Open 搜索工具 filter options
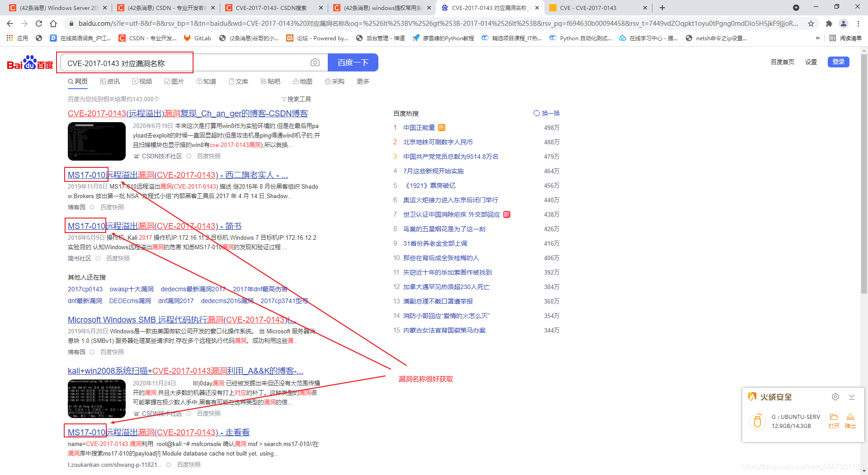The width and height of the screenshot is (868, 475). point(296,99)
